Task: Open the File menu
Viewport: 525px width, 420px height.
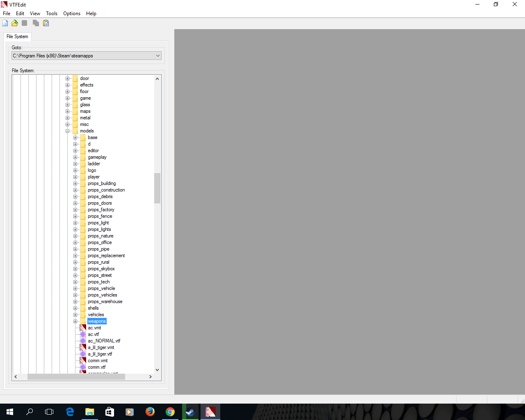Action: 7,14
